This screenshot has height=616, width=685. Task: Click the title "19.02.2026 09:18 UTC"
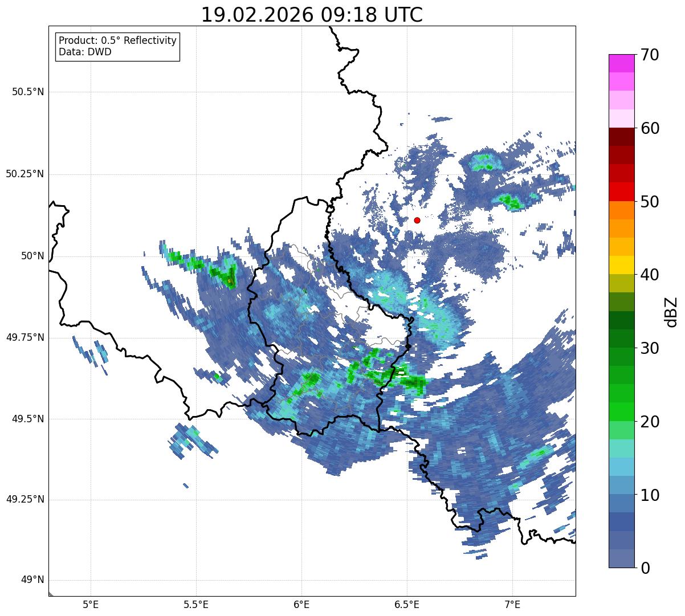312,15
